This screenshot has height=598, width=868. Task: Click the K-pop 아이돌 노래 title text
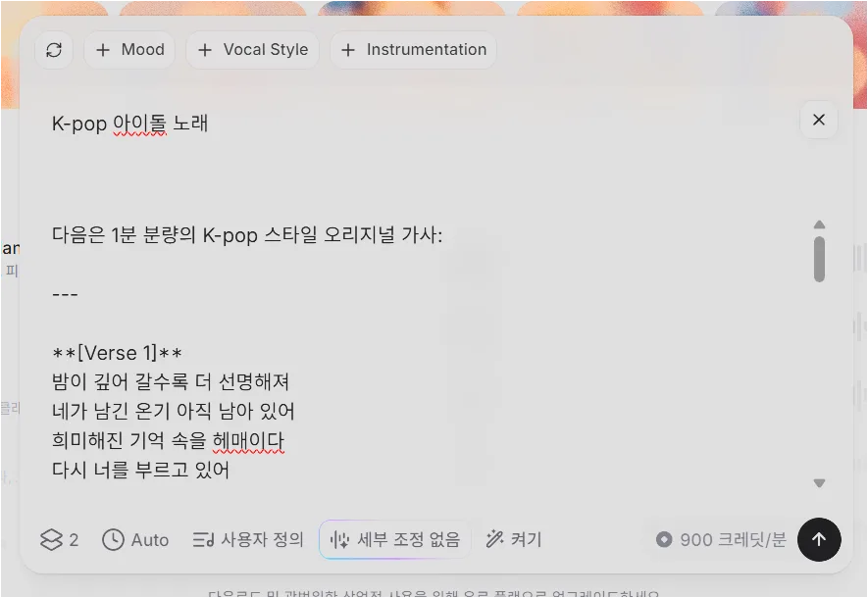[x=130, y=124]
